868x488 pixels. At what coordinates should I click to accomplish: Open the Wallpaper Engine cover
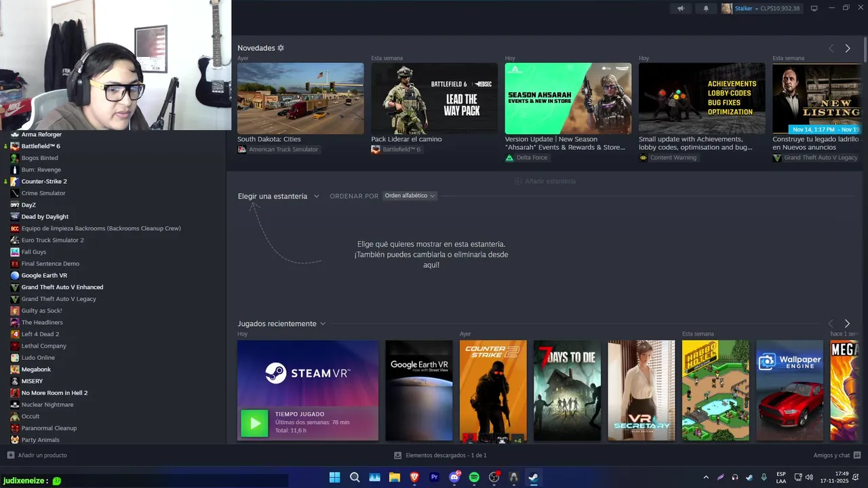pos(790,390)
